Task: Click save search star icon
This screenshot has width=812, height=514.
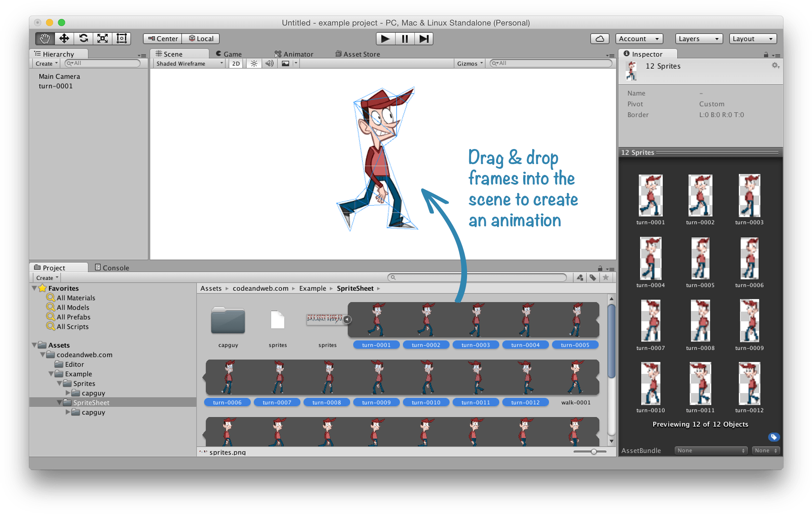Action: coord(606,278)
